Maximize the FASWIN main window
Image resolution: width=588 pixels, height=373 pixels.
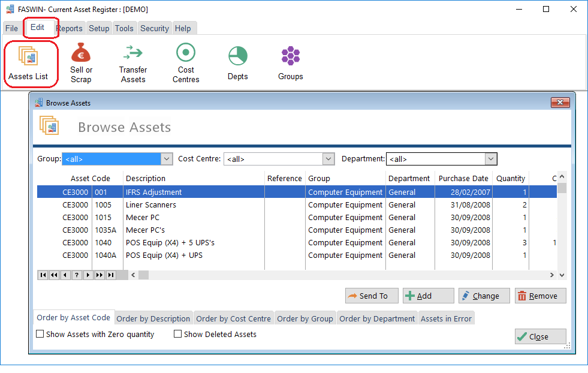coord(546,9)
